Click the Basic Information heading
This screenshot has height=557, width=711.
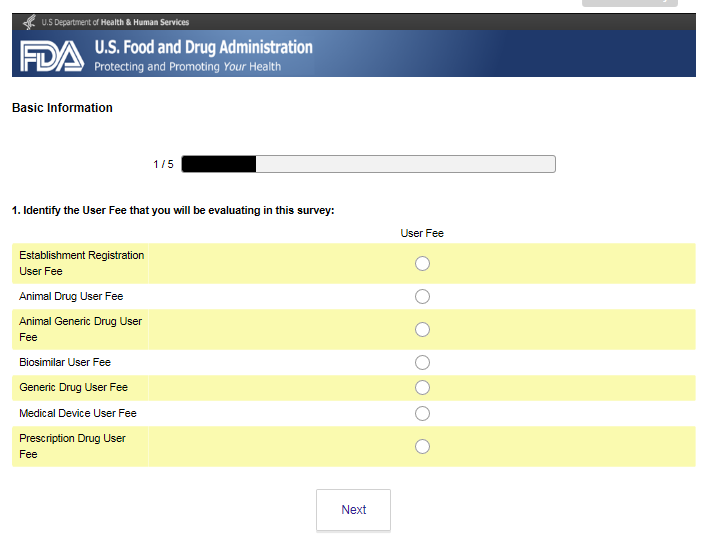click(x=62, y=108)
